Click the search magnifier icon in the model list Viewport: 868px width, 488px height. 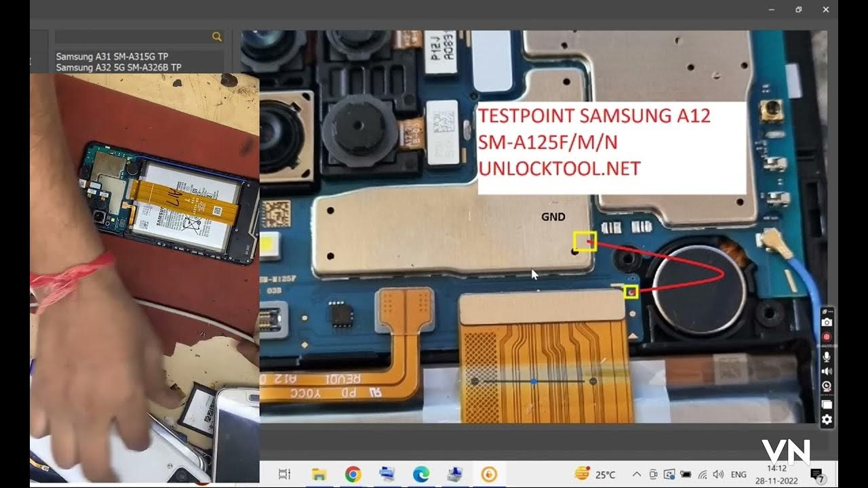217,37
